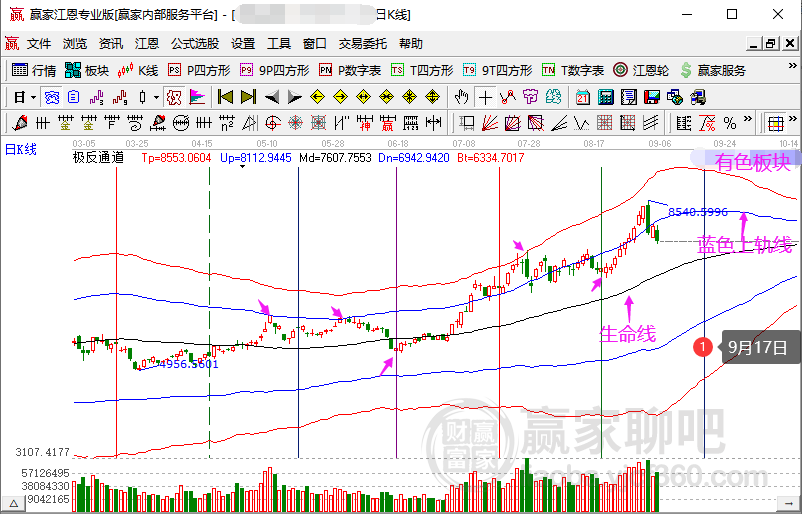Toggle the 极 extreme-reversal channel button
Viewport: 802px width, 514px height.
coord(174,97)
